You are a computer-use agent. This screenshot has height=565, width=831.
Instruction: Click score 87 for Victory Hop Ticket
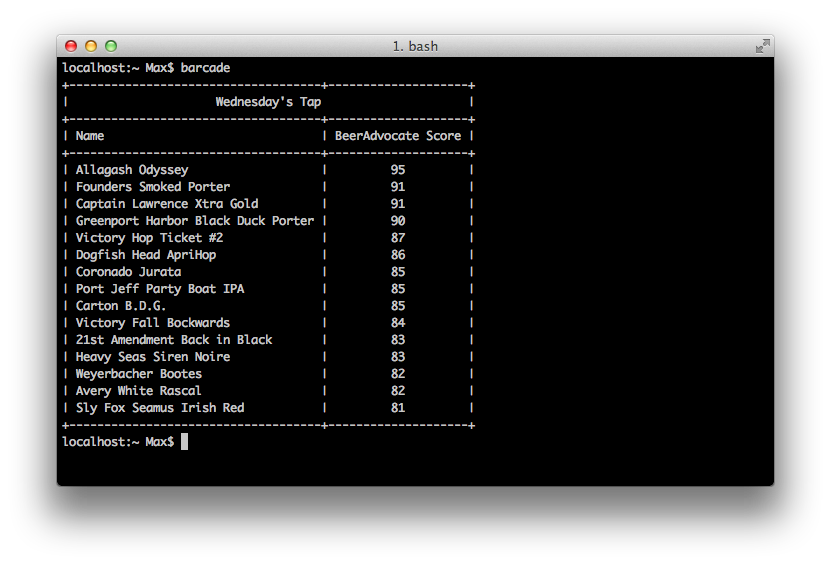point(398,238)
